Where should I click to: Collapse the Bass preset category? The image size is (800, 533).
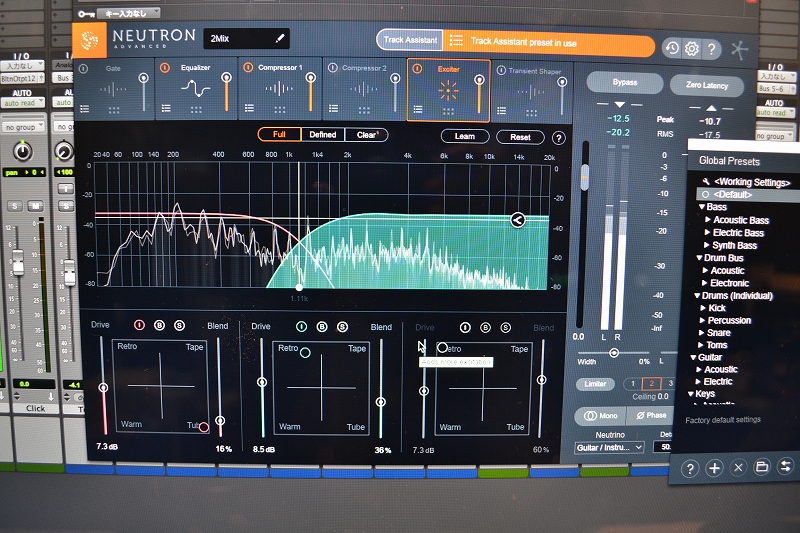pos(702,207)
